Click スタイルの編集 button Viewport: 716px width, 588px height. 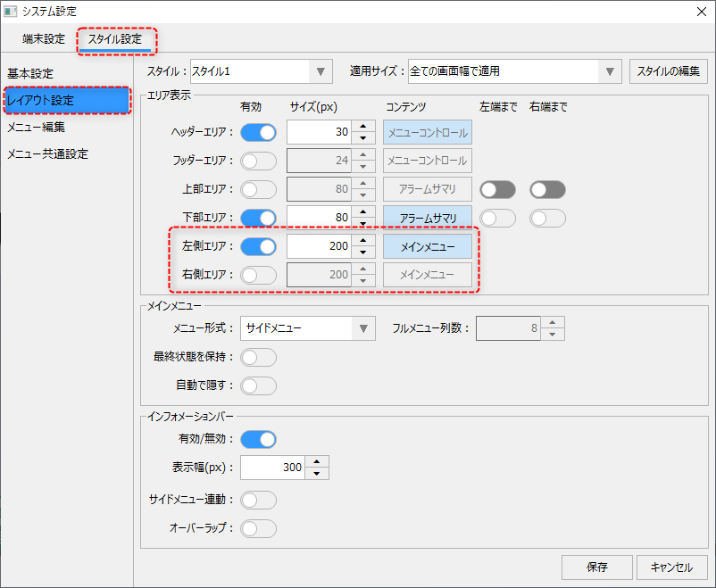pos(669,71)
